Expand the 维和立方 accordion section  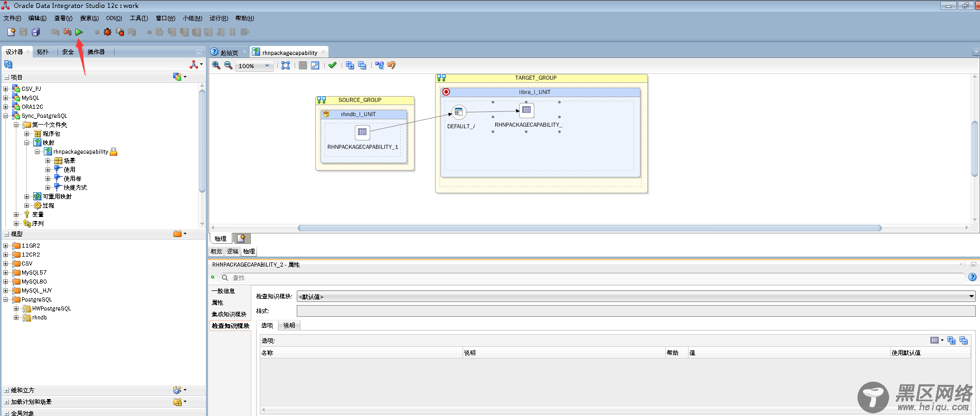point(7,390)
